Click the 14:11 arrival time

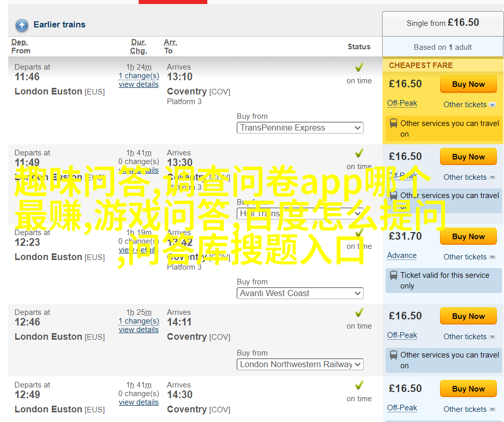[x=179, y=322]
